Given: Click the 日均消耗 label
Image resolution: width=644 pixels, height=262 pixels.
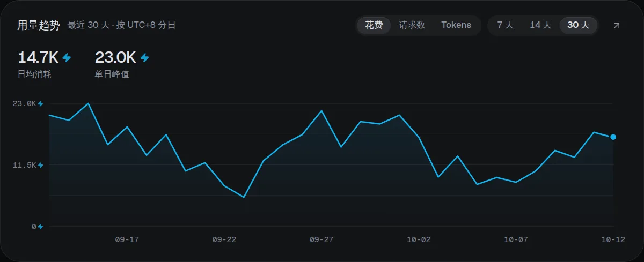Looking at the screenshot, I should point(34,74).
